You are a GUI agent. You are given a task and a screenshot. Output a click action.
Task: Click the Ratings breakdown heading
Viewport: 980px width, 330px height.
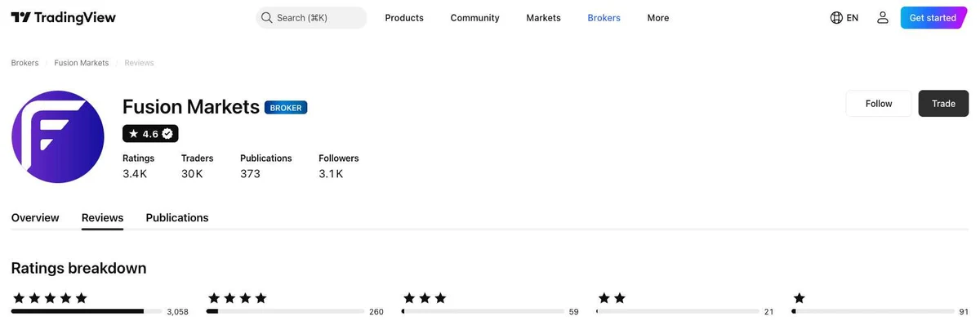pyautogui.click(x=78, y=268)
